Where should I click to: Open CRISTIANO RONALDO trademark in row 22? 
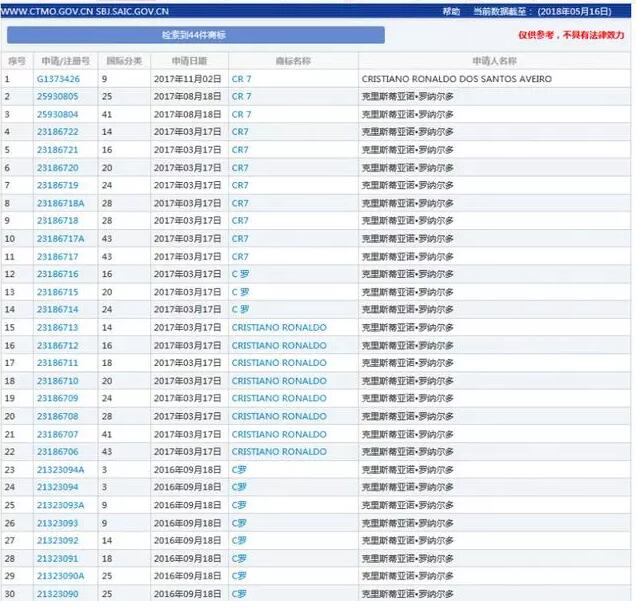click(279, 451)
